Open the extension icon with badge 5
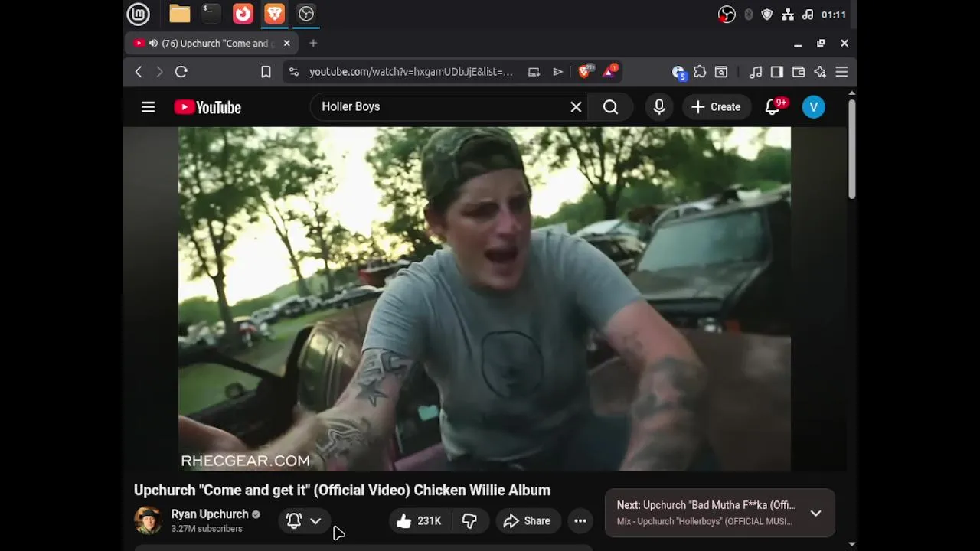Screen dimensions: 980x551 click(678, 72)
